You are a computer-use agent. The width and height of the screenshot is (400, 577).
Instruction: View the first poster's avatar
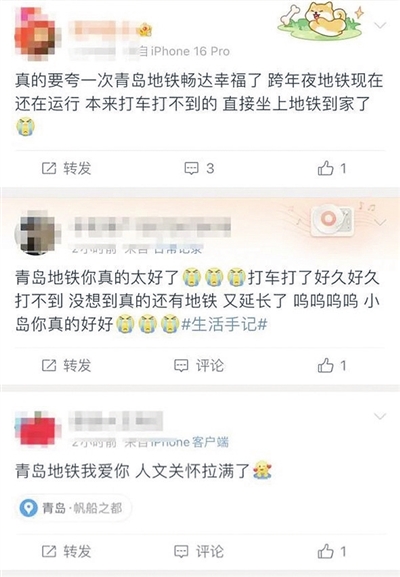click(36, 35)
